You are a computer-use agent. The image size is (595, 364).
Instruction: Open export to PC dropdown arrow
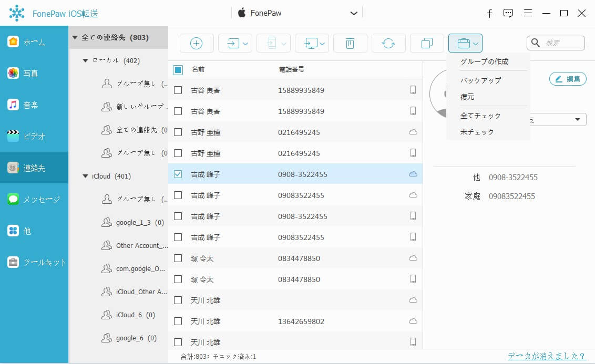pyautogui.click(x=322, y=44)
